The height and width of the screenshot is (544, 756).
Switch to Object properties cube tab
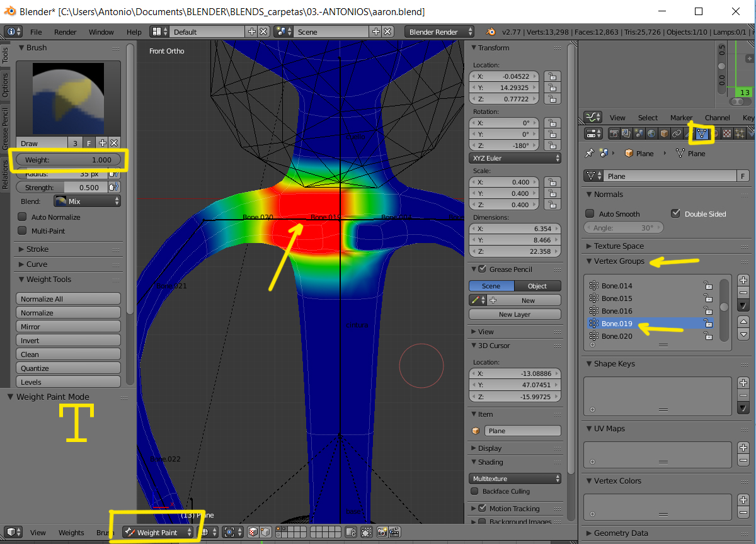(x=663, y=133)
